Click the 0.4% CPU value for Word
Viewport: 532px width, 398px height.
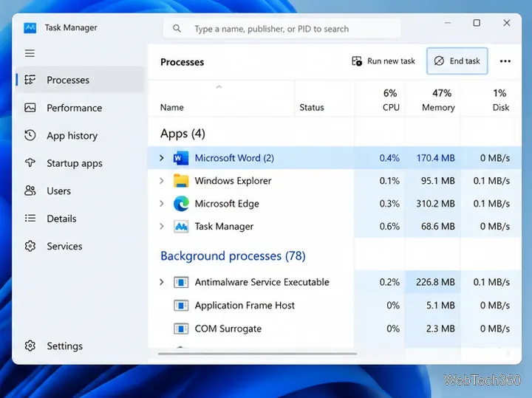point(389,158)
